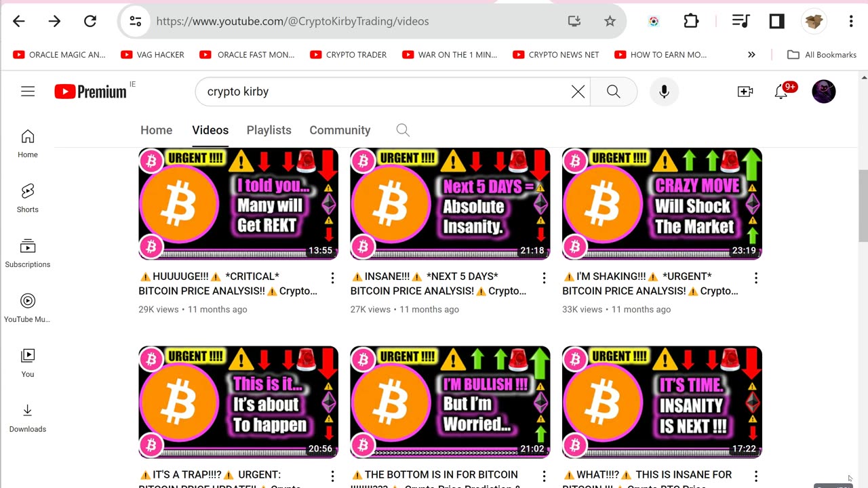Play the I told you Many will Get REKT thumbnail
This screenshot has width=868, height=488.
click(x=238, y=203)
